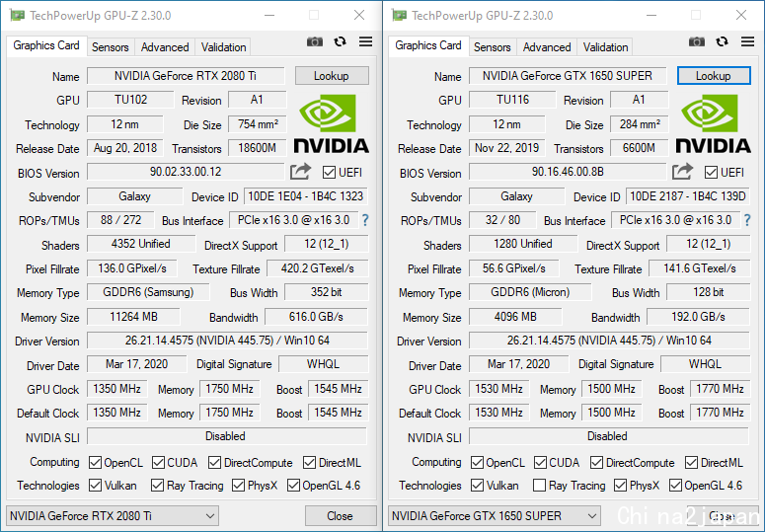Select Graphics Card tab in GTX 1650 SUPER window
This screenshot has width=765, height=532.
pyautogui.click(x=428, y=45)
